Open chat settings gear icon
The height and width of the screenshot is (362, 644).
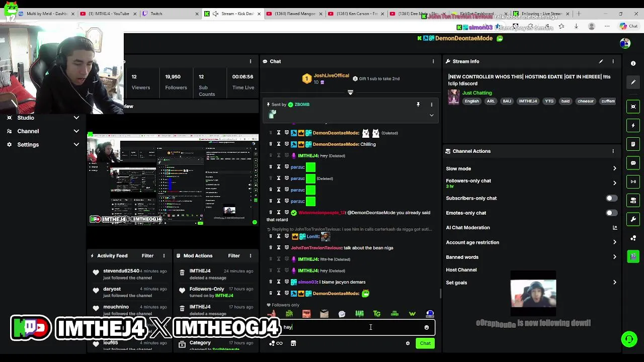click(x=408, y=343)
